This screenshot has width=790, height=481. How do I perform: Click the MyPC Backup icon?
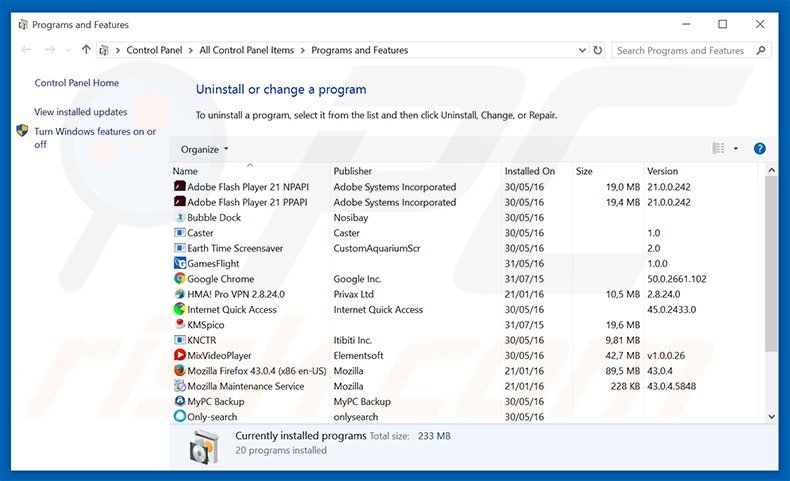(x=179, y=401)
